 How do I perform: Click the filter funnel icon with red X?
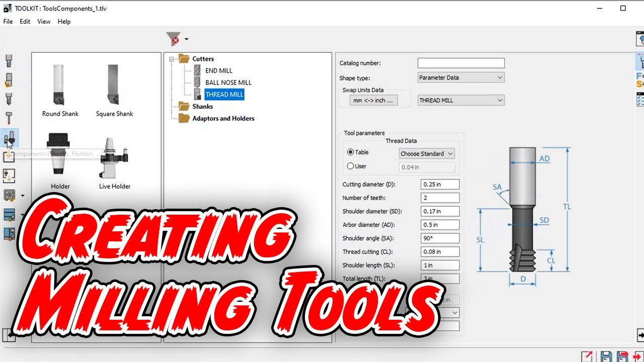click(x=173, y=39)
